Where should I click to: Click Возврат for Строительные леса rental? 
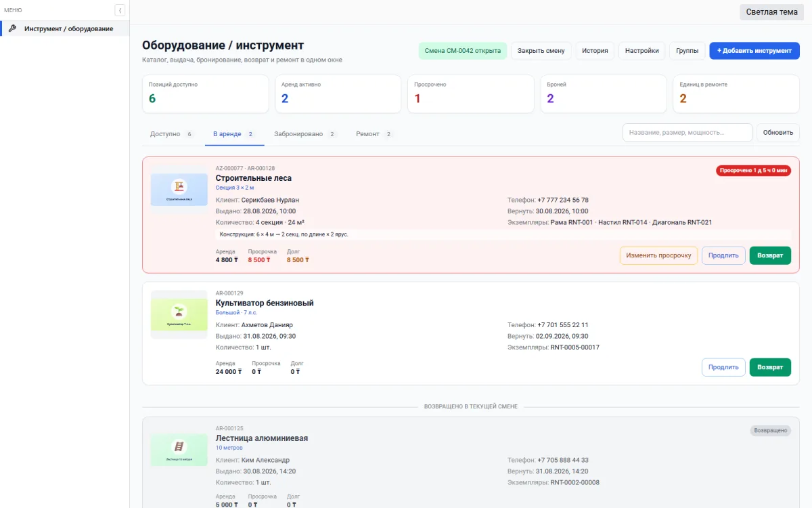point(770,255)
